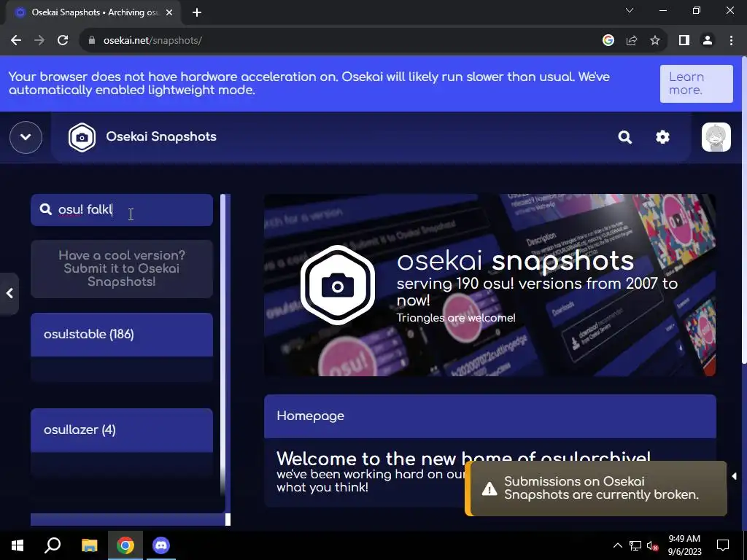
Task: Open the Osekai search magnifier icon
Action: 624,137
